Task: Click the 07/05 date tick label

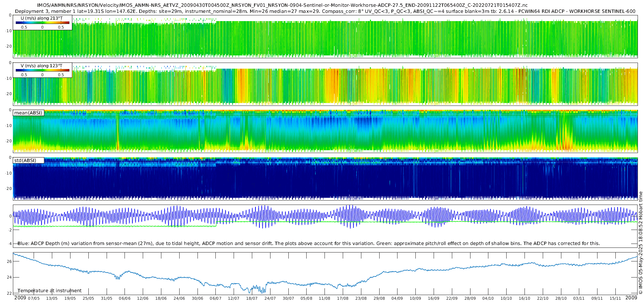Action: click(x=34, y=298)
